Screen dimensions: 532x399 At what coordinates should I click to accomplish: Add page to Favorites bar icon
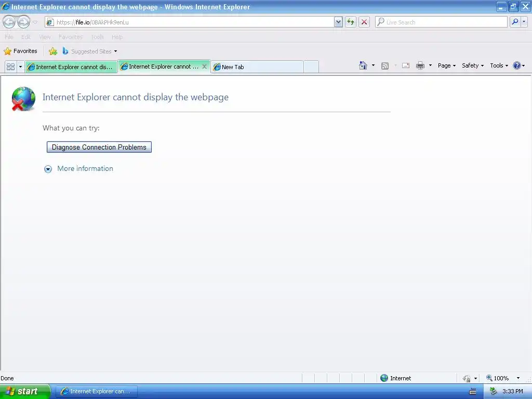pyautogui.click(x=53, y=51)
